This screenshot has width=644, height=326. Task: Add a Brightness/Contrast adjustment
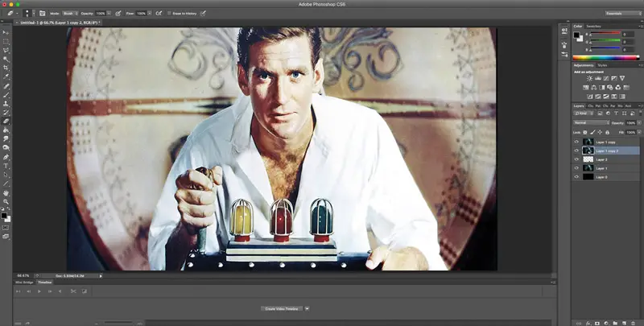click(x=589, y=78)
